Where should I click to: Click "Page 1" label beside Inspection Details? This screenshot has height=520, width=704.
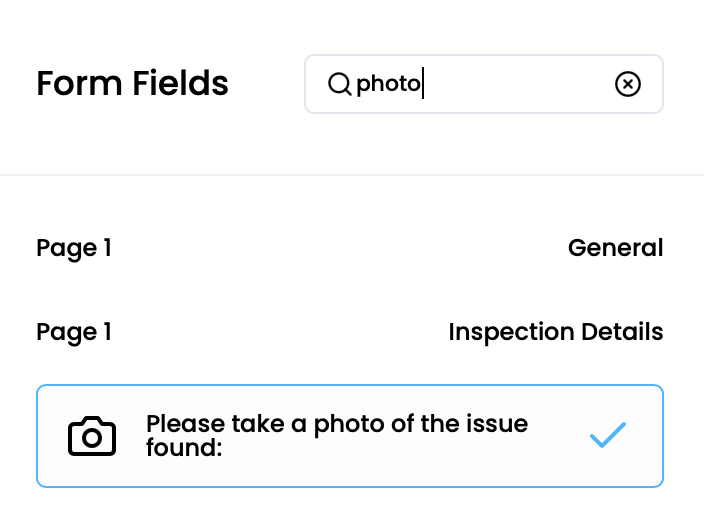[74, 331]
